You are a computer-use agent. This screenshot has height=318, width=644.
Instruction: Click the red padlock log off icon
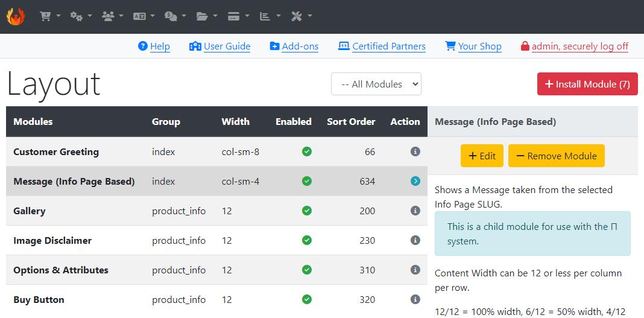[x=525, y=46]
